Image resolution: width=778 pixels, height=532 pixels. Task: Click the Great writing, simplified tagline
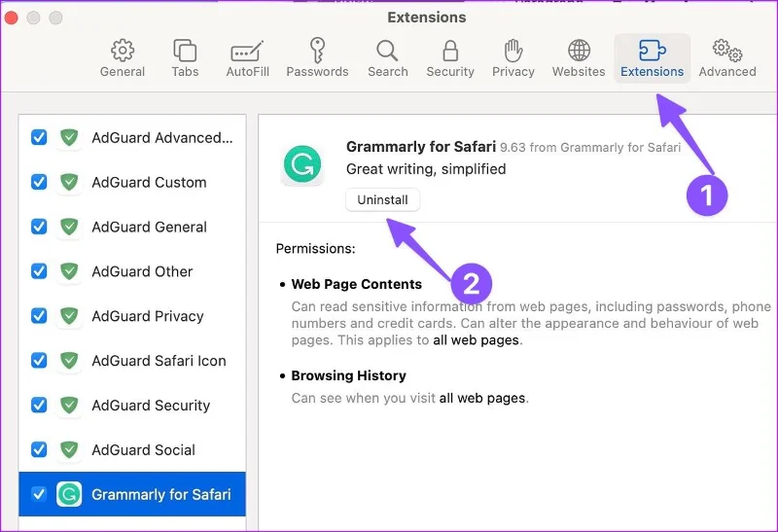click(x=426, y=169)
